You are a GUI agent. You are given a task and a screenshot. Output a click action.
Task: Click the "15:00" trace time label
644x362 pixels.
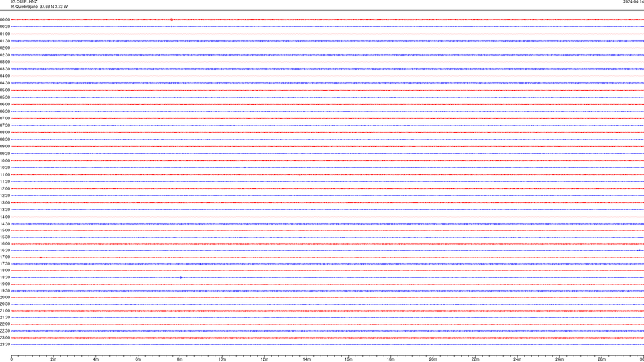click(x=5, y=230)
